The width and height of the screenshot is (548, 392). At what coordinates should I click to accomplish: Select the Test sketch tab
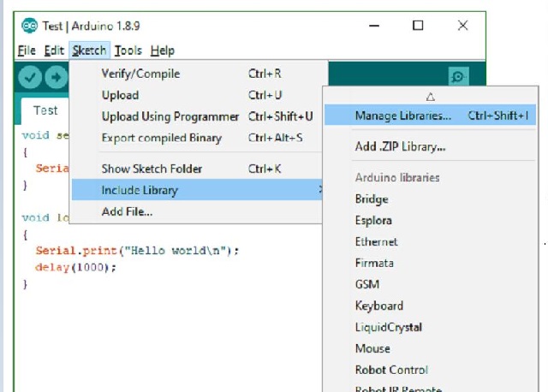(45, 110)
